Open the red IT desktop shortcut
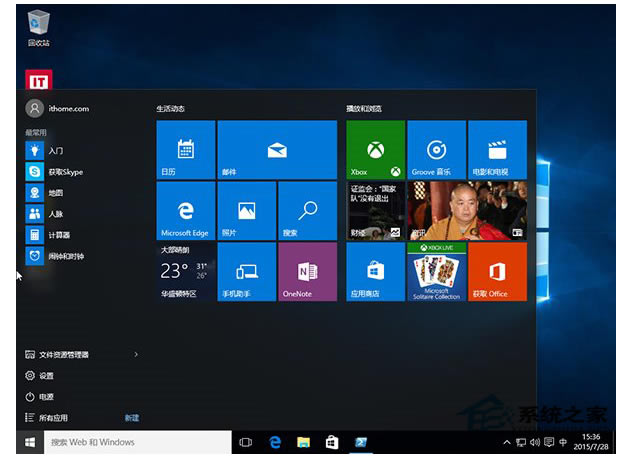The image size is (631, 463). pyautogui.click(x=39, y=80)
